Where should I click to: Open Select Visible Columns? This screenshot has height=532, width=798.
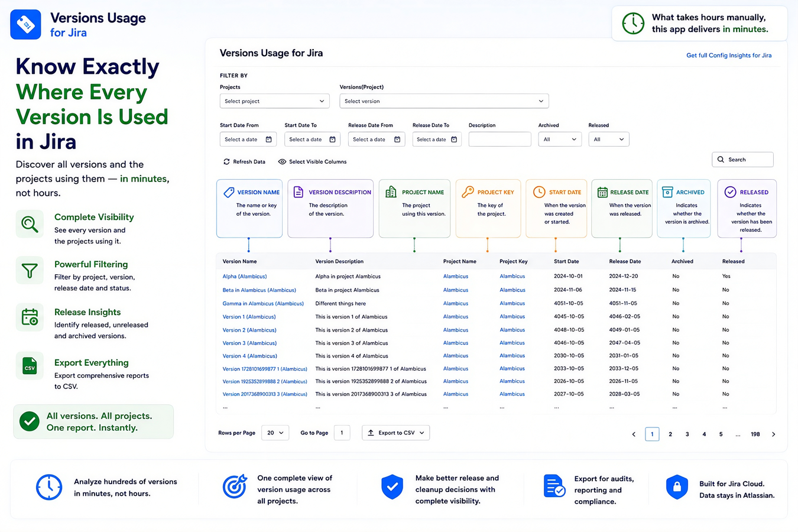point(312,161)
